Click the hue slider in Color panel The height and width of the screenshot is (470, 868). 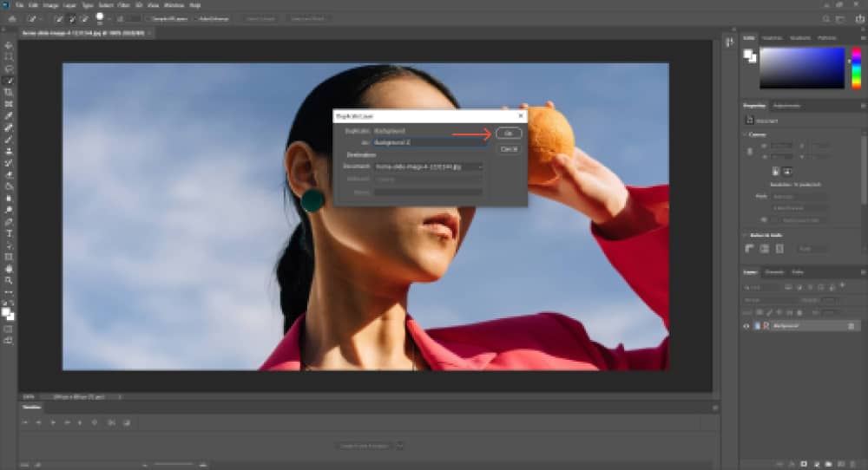point(856,68)
